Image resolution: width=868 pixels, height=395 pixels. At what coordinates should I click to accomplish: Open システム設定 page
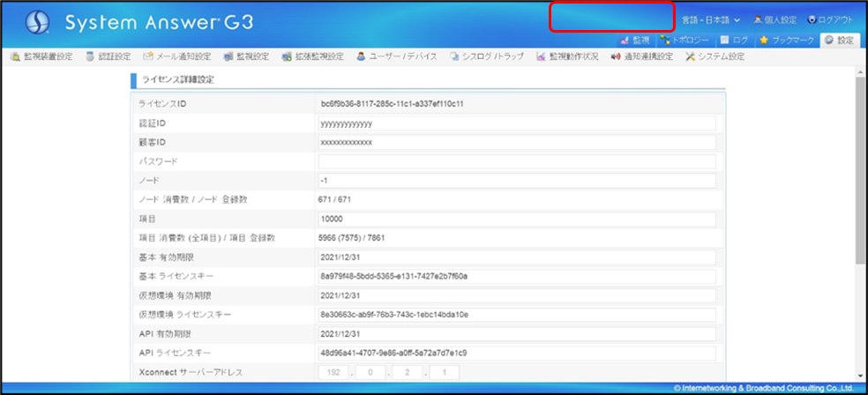click(715, 56)
